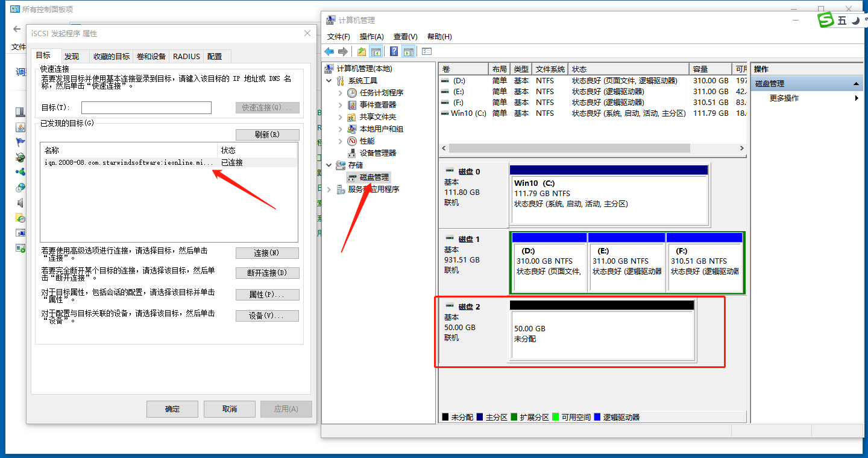868x458 pixels.
Task: Expand the 本地用户和组 node
Action: (340, 129)
